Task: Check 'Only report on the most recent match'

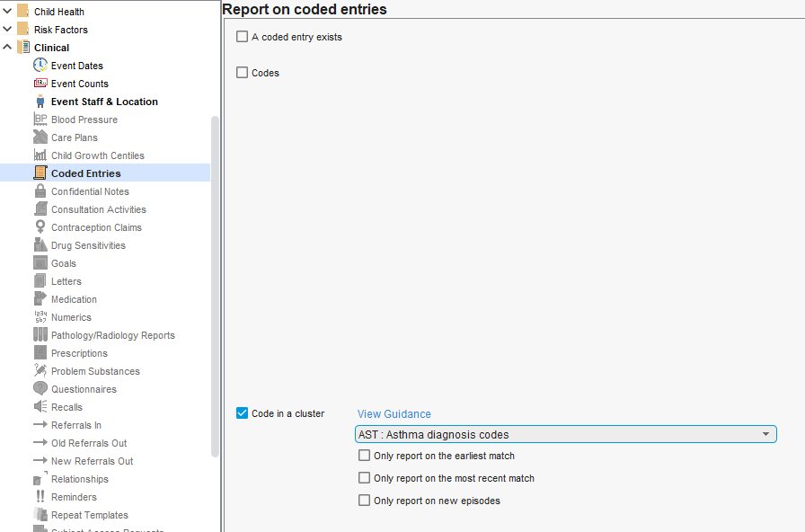Action: [364, 478]
